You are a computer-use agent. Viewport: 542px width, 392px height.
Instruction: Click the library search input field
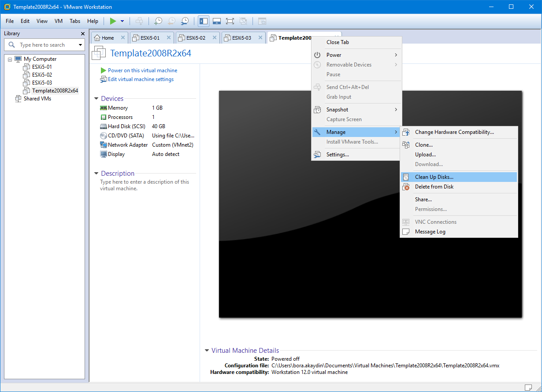[x=44, y=44]
